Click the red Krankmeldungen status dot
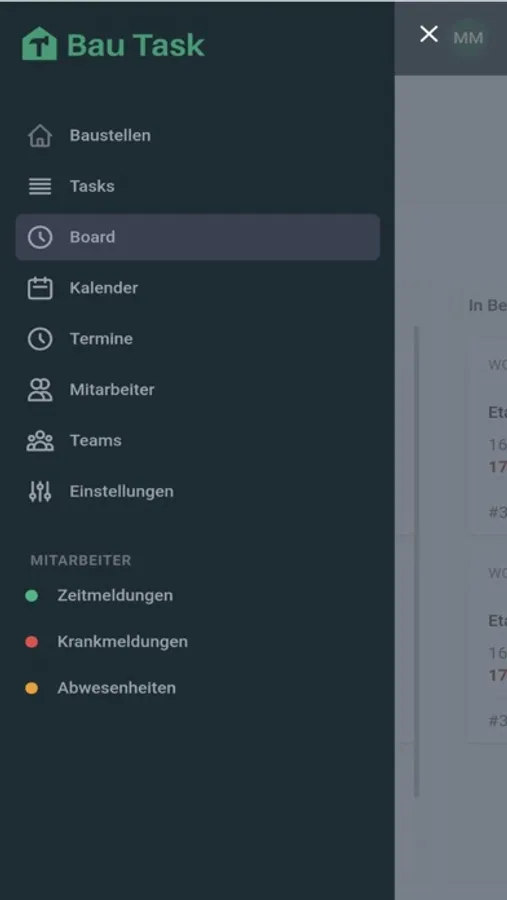This screenshot has width=507, height=900. [x=32, y=642]
